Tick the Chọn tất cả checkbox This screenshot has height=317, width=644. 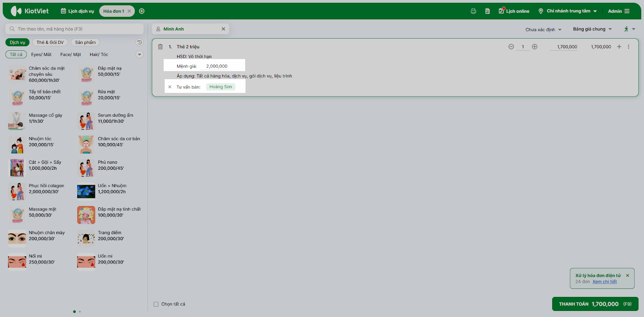point(156,304)
